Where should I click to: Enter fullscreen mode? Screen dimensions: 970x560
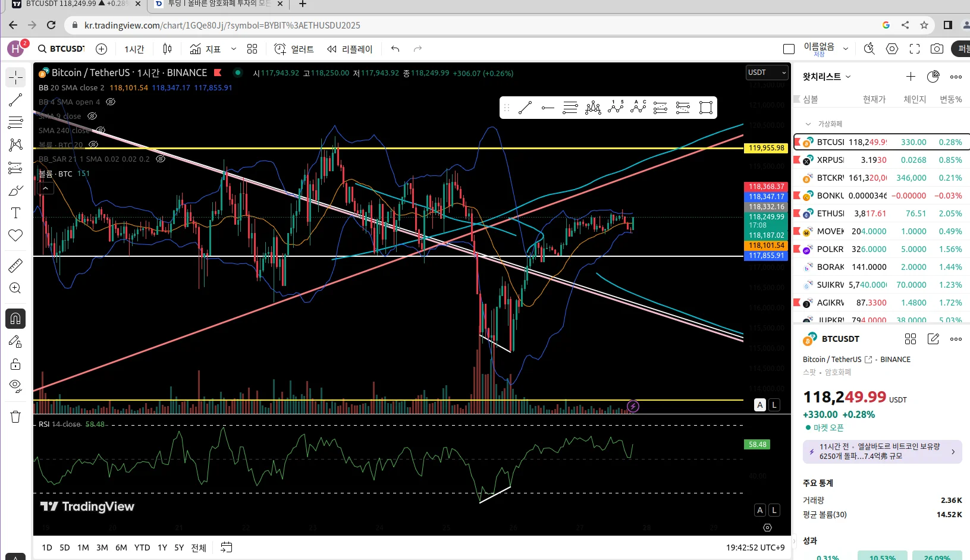915,49
